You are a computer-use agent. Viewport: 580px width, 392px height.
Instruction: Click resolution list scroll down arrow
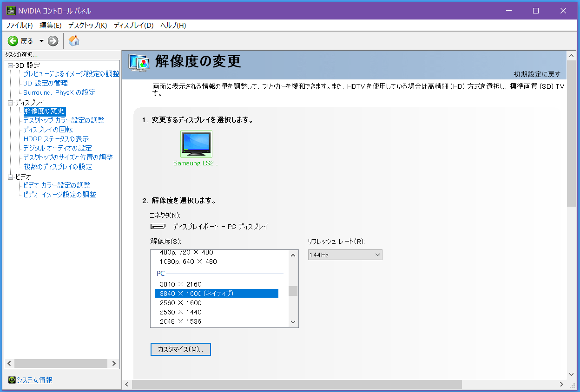(293, 322)
